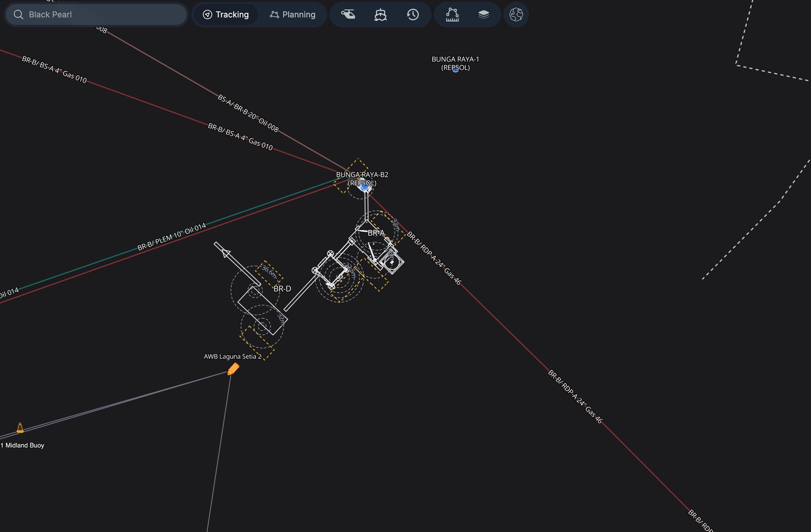Click the BS-A/ BR-B 20" Oil 008 pipeline label

coord(248,113)
